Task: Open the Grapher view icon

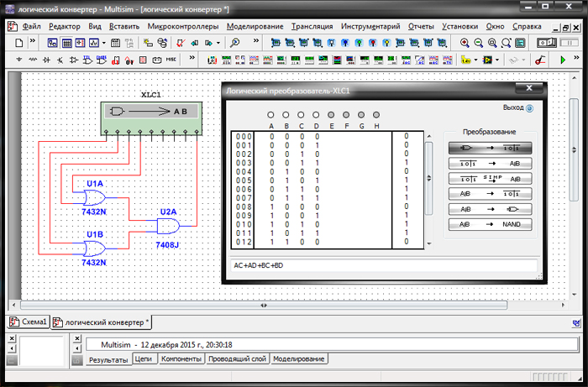Action: tap(94, 43)
